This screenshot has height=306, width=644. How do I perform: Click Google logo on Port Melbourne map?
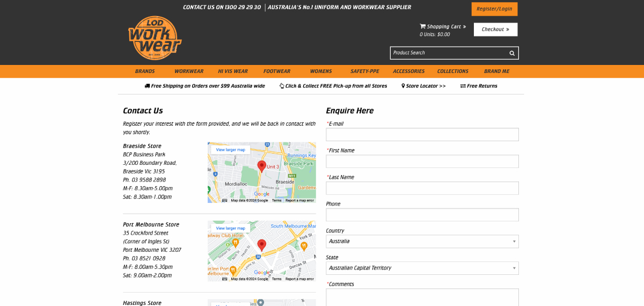[x=262, y=272]
